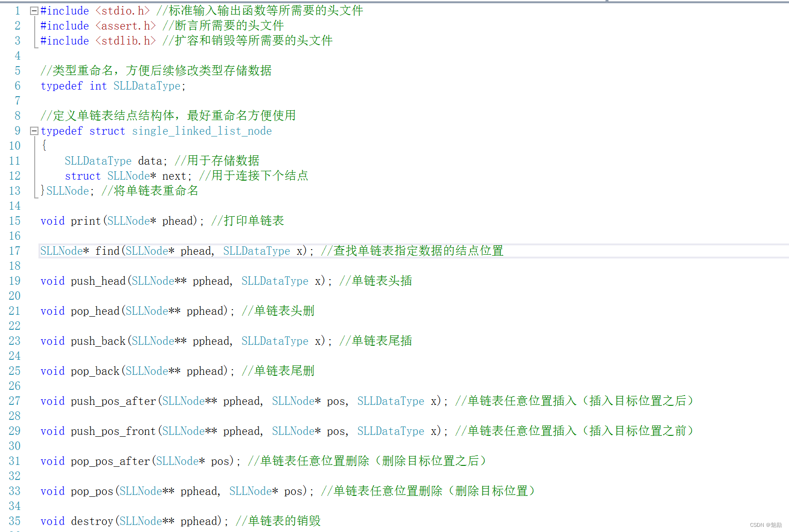Click 'pos' parameter in pop_pos_after declaration
The width and height of the screenshot is (789, 532).
click(x=220, y=461)
